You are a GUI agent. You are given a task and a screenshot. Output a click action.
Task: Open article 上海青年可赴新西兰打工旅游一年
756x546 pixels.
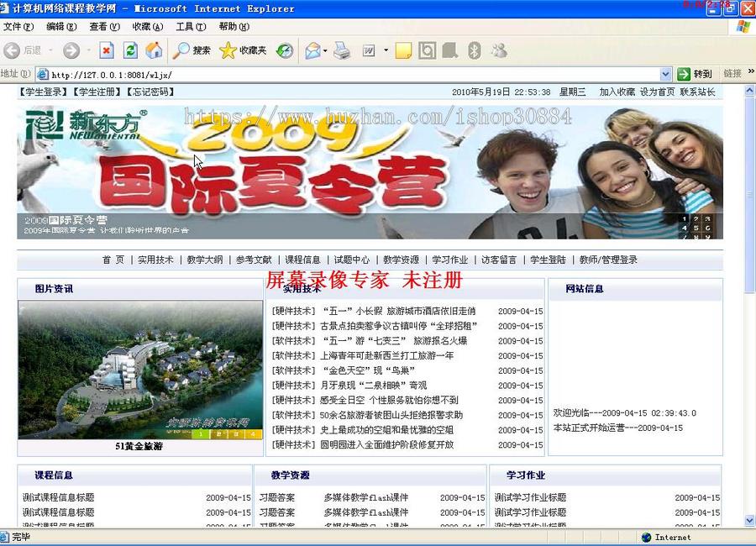[387, 355]
